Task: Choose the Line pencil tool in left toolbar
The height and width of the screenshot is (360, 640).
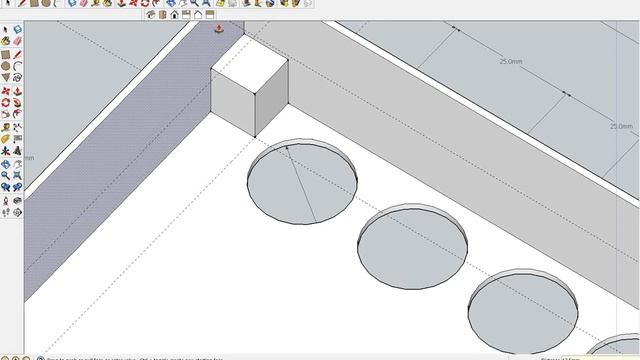Action: pos(17,55)
